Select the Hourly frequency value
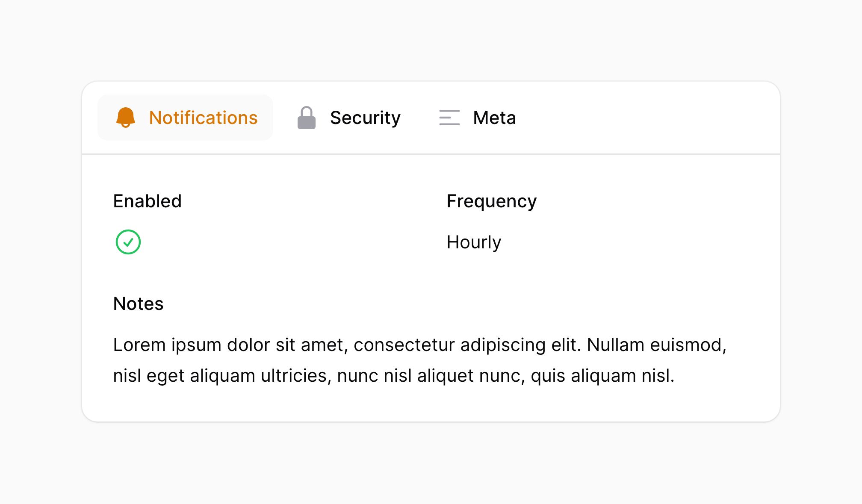Viewport: 862px width, 504px height. click(x=474, y=242)
